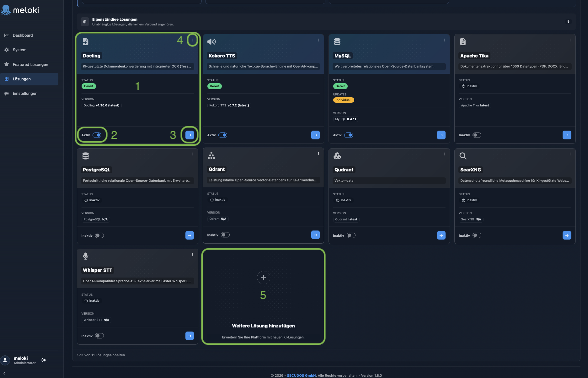Open the Qdrant three-dot menu
The height and width of the screenshot is (378, 588).
318,154
